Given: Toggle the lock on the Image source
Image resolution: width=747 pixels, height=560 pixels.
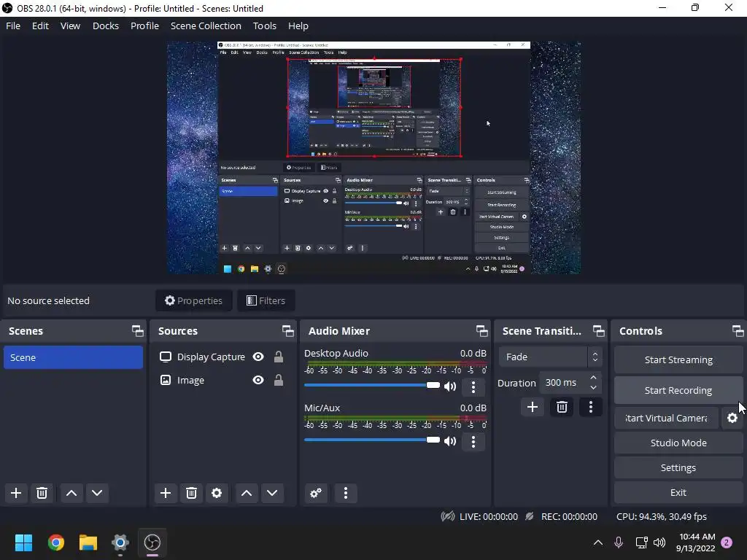Looking at the screenshot, I should coord(278,379).
